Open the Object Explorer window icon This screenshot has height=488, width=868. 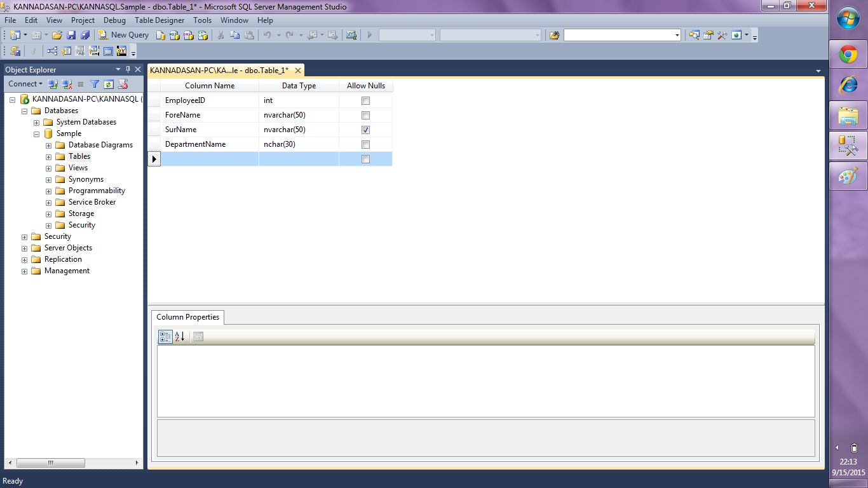coord(694,35)
